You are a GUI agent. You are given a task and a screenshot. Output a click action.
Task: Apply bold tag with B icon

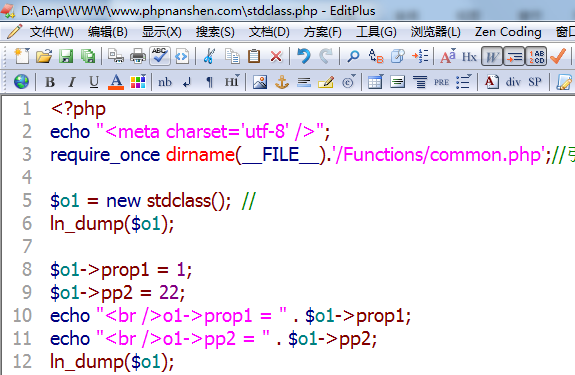click(x=50, y=82)
